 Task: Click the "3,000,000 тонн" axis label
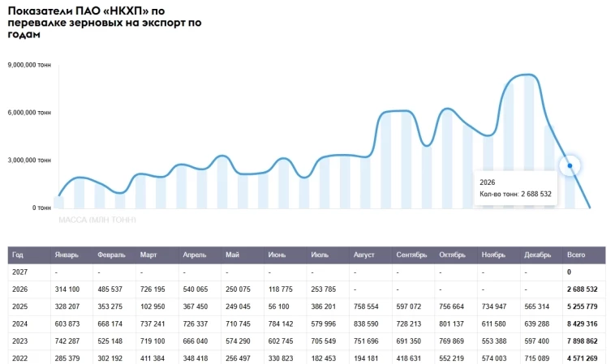29,160
